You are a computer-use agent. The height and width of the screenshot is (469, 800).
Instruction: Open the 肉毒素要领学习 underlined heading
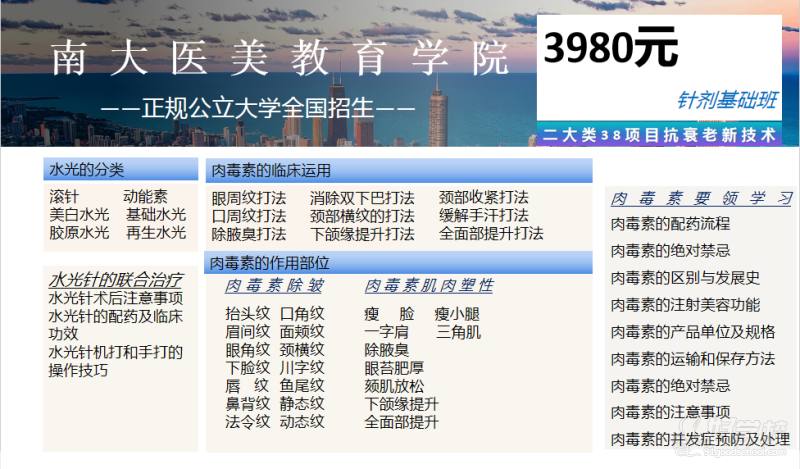pyautogui.click(x=702, y=198)
